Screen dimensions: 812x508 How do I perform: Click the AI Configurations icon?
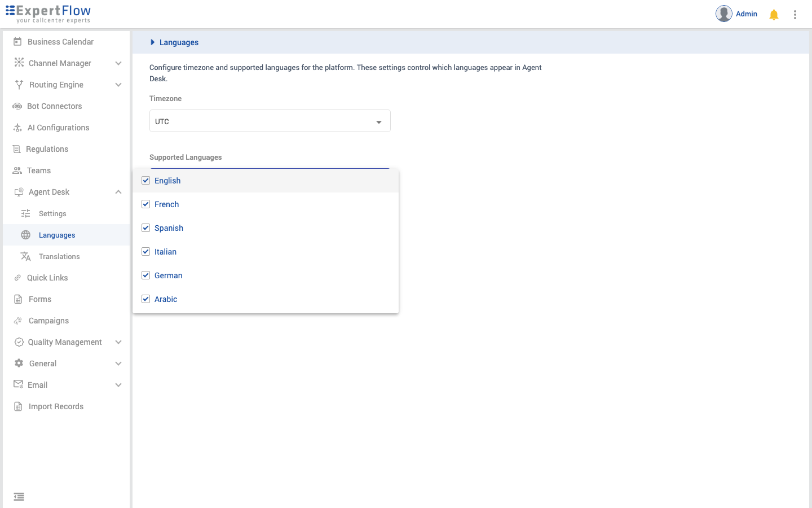coord(17,128)
